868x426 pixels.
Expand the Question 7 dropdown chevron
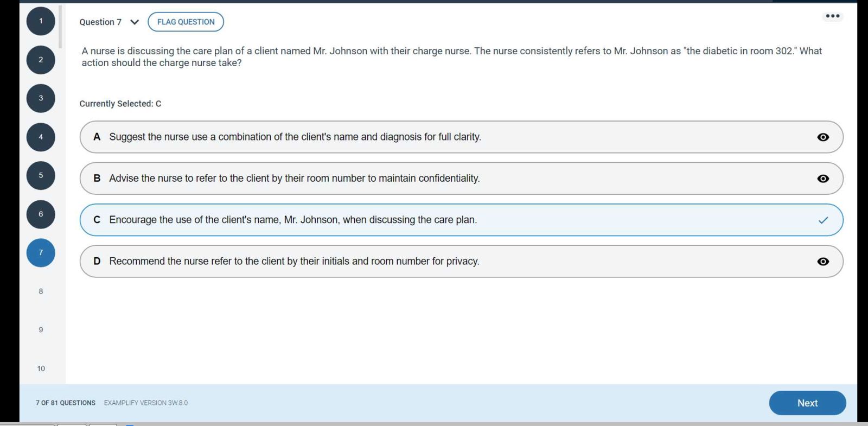[135, 22]
